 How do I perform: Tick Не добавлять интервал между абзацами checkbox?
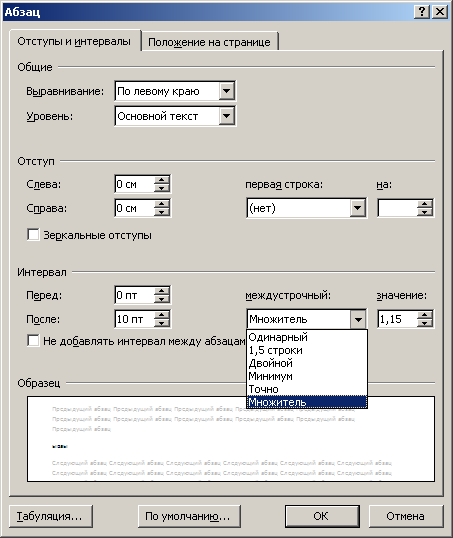(x=33, y=341)
